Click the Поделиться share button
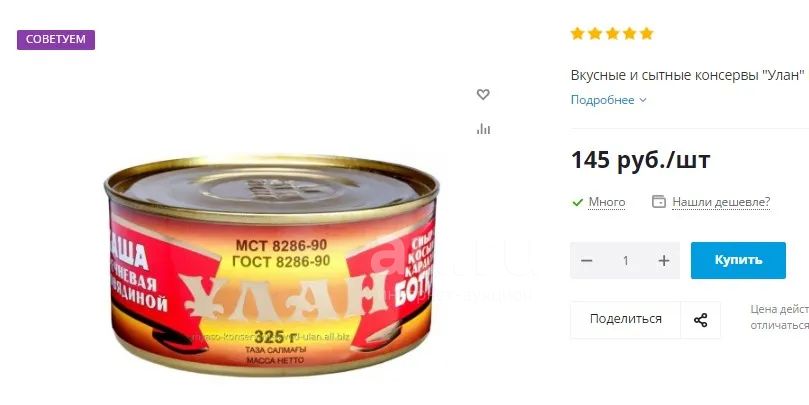This screenshot has width=809, height=405. (625, 320)
